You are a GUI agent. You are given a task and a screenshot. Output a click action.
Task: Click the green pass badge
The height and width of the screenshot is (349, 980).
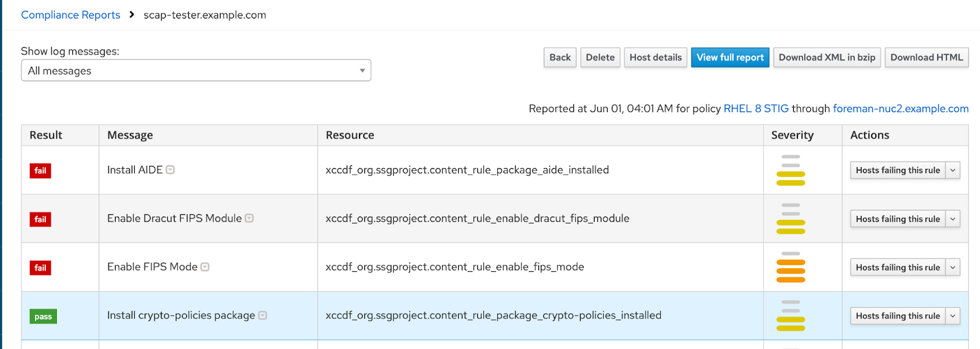[x=43, y=317]
